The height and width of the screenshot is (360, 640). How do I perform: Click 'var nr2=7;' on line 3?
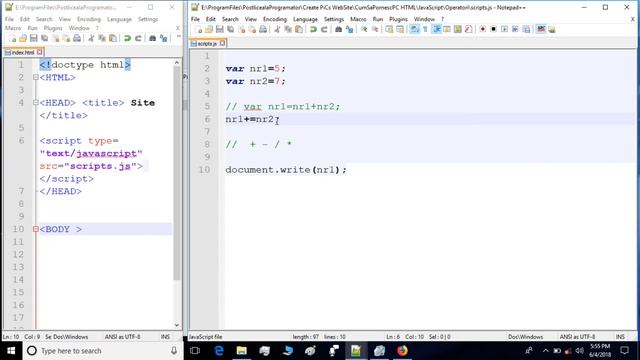(x=256, y=81)
